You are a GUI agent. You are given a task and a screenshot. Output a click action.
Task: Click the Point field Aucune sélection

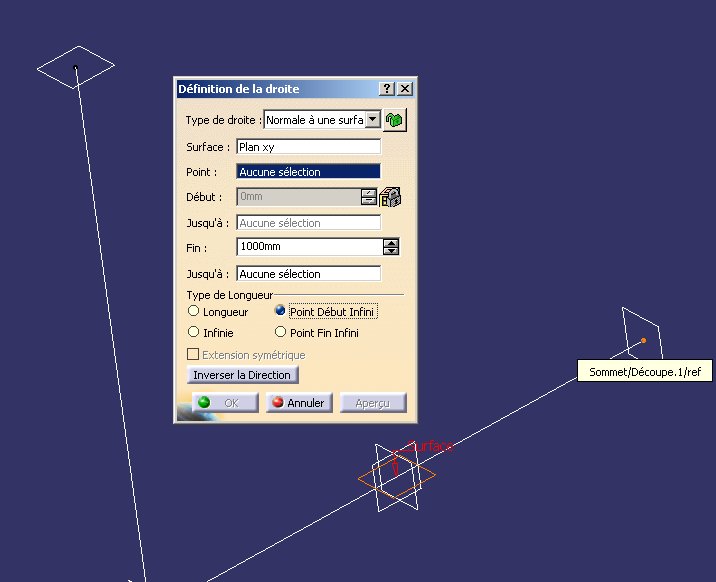coord(309,172)
